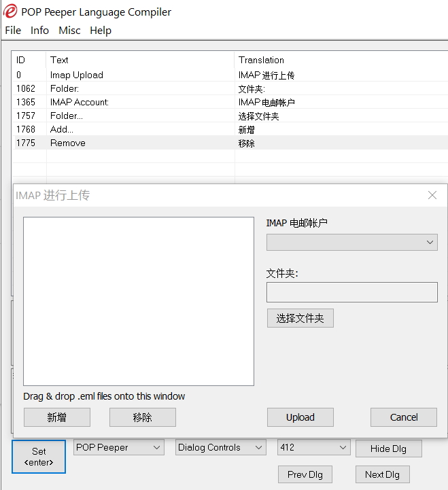Viewport: 448px width, 490px height.
Task: Click the Text column header
Action: point(140,60)
